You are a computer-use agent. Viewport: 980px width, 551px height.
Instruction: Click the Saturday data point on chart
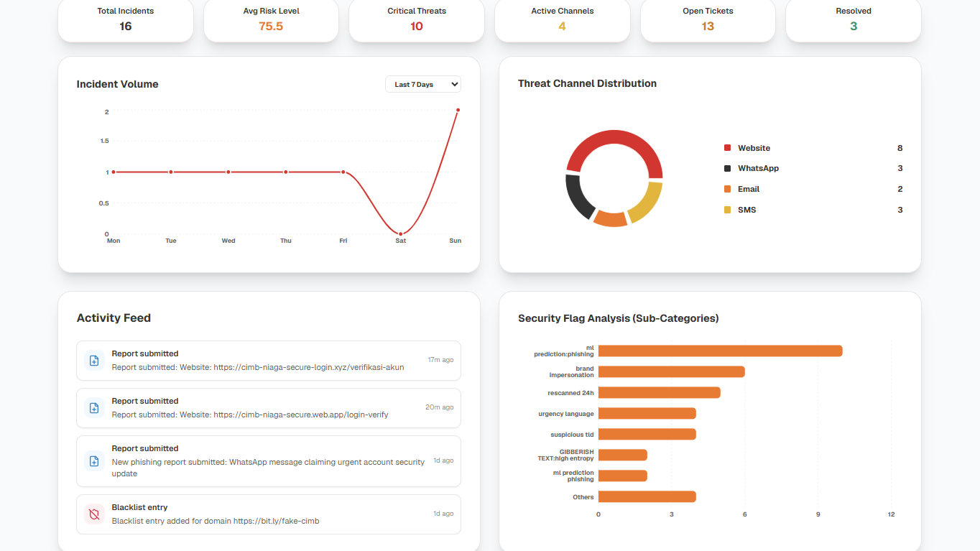400,234
